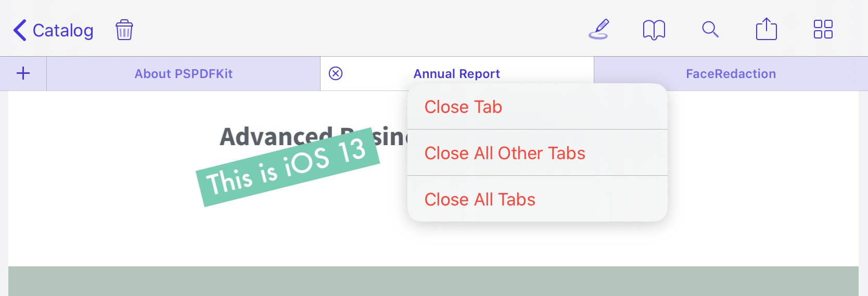
Task: Tap the Catalog back label
Action: (63, 31)
